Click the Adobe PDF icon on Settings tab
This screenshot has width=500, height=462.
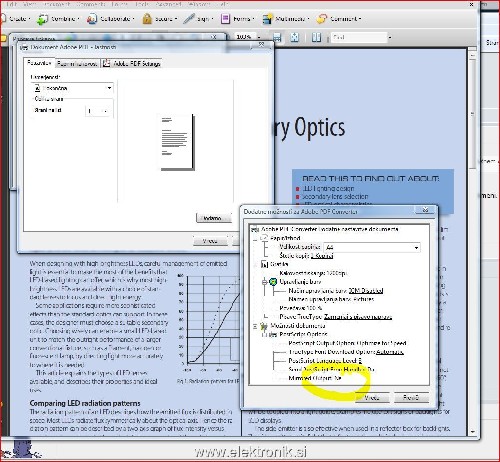click(106, 63)
